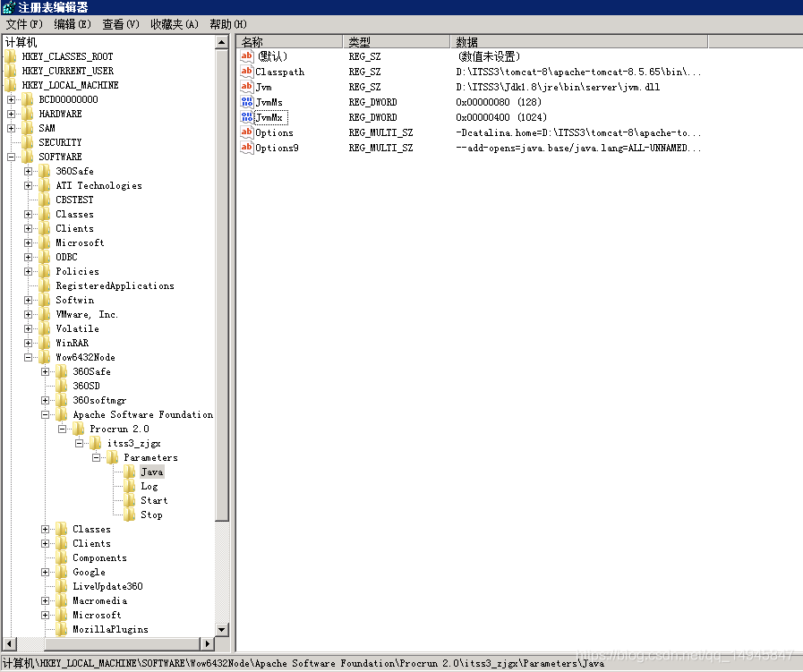Click the tree scroll right arrow
The image size is (803, 672).
(207, 643)
